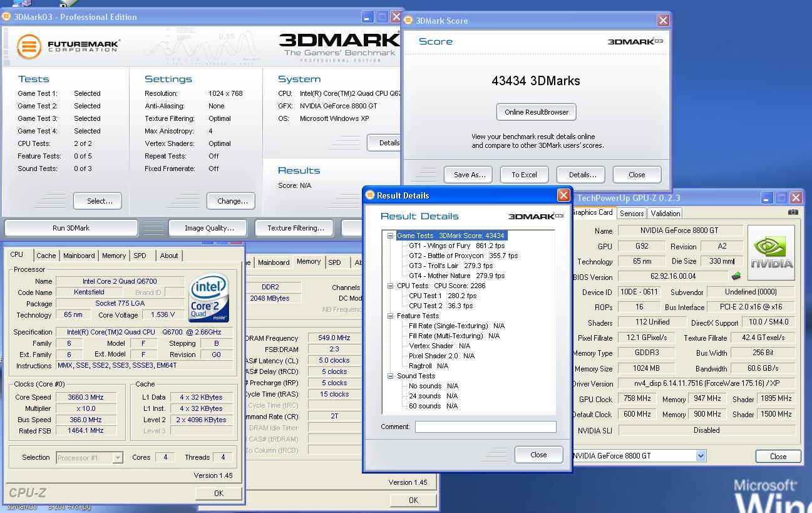Select the Game Tests 3DMark Score: 43434 row
The image size is (812, 513).
tap(451, 236)
